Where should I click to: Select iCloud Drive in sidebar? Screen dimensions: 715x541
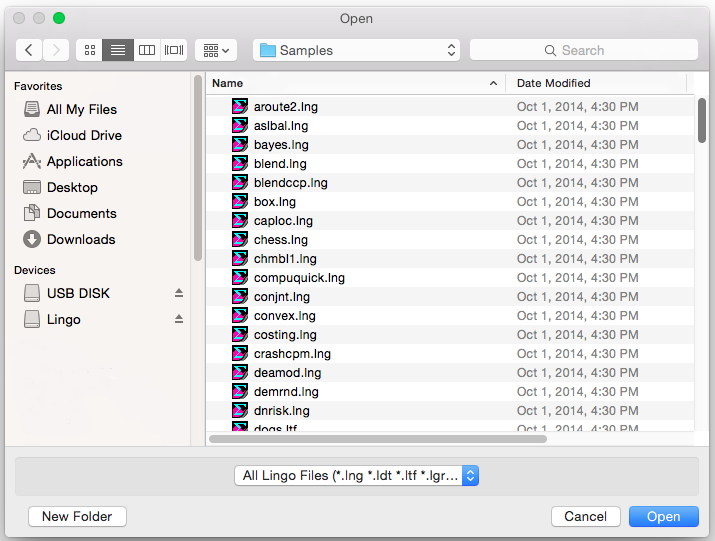pyautogui.click(x=72, y=135)
